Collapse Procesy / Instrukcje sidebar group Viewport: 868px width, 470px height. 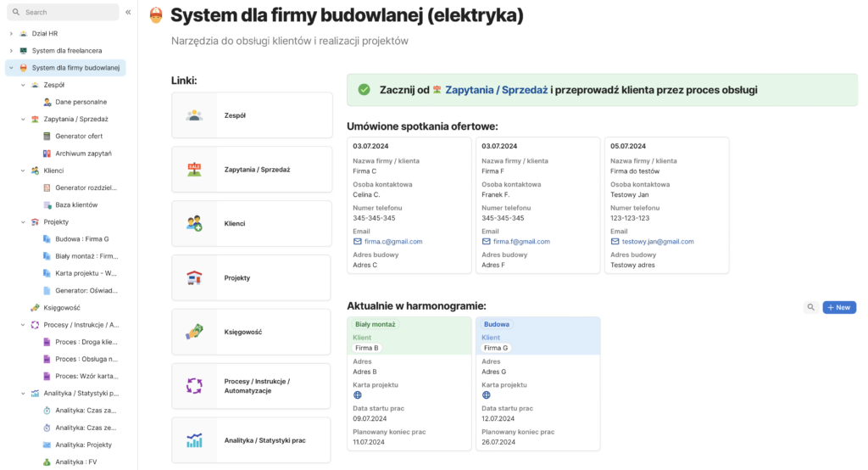23,325
